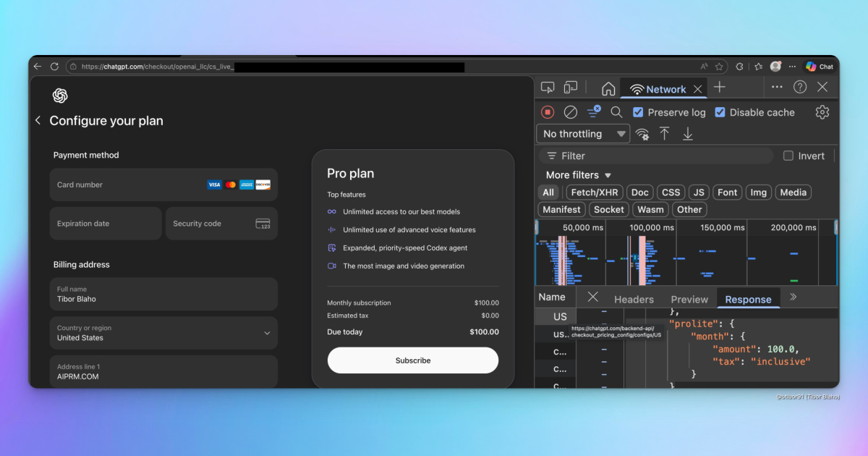
Task: Open the Country or region dropdown
Action: click(x=163, y=333)
